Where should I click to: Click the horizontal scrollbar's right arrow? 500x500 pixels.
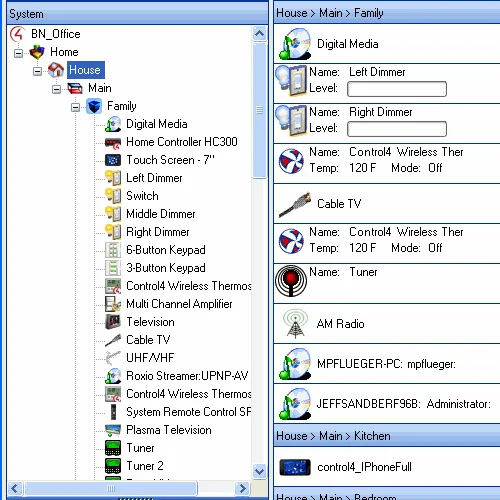click(x=242, y=489)
